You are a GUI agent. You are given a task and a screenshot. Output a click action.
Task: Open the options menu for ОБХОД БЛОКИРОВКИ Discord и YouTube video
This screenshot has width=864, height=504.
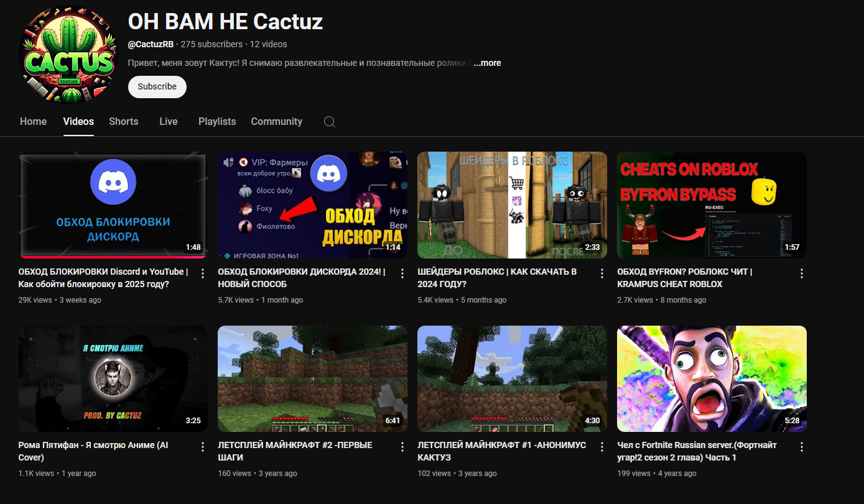pyautogui.click(x=202, y=273)
